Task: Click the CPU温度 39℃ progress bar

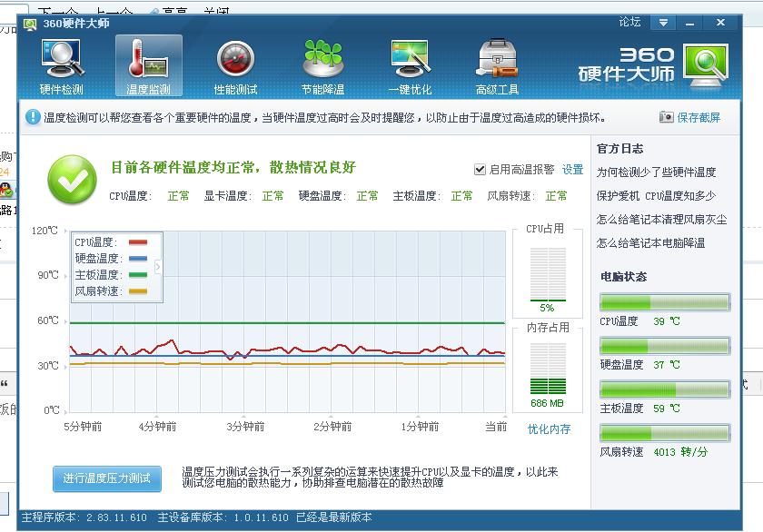Action: tap(665, 302)
